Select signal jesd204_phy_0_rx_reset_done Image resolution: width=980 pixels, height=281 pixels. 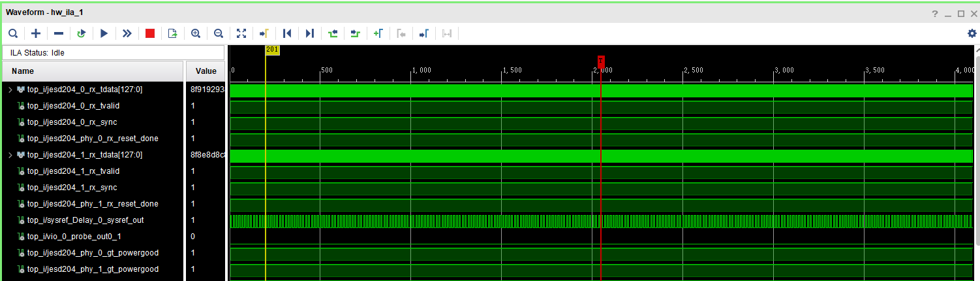pyautogui.click(x=93, y=139)
